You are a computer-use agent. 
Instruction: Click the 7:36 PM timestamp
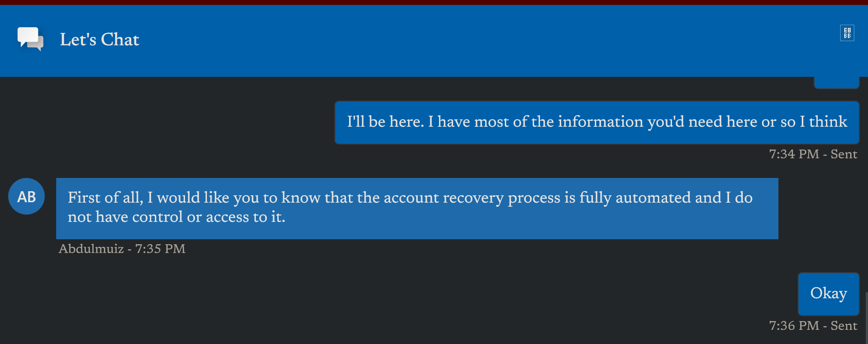pos(794,326)
